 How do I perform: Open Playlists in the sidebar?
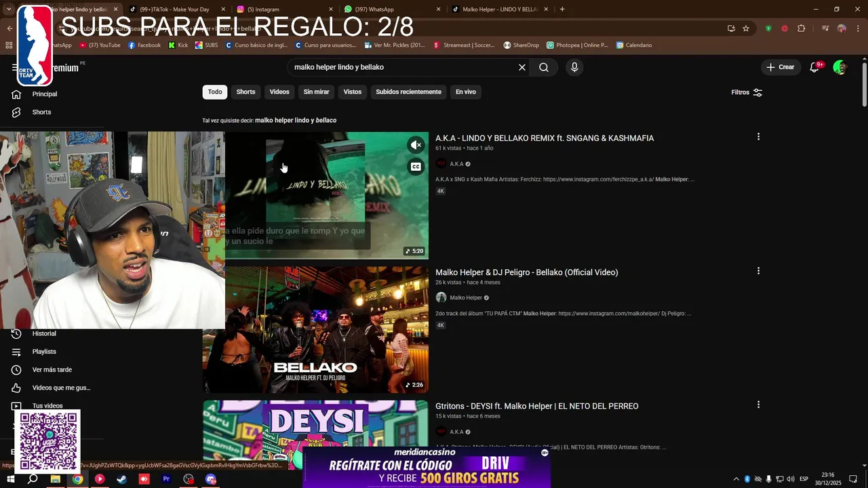(44, 352)
